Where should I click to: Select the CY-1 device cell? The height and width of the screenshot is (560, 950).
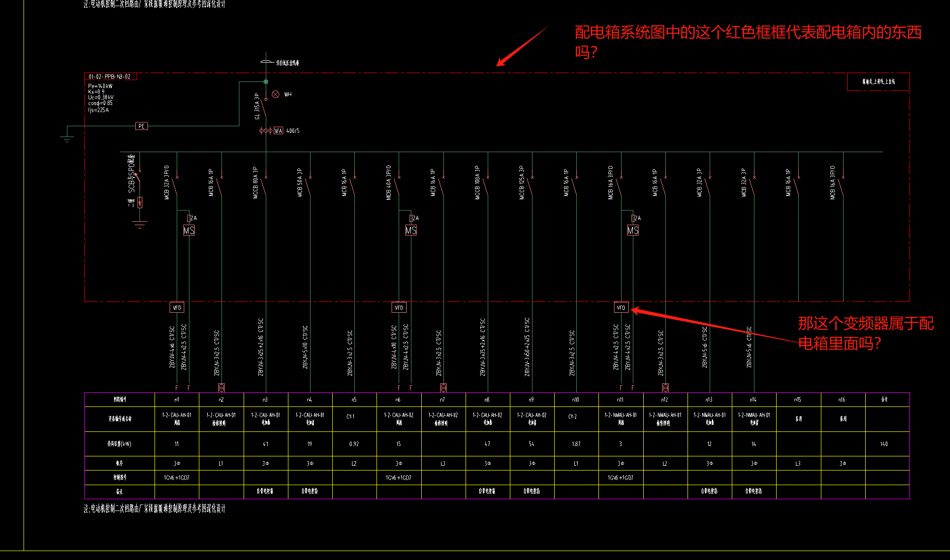coord(354,419)
